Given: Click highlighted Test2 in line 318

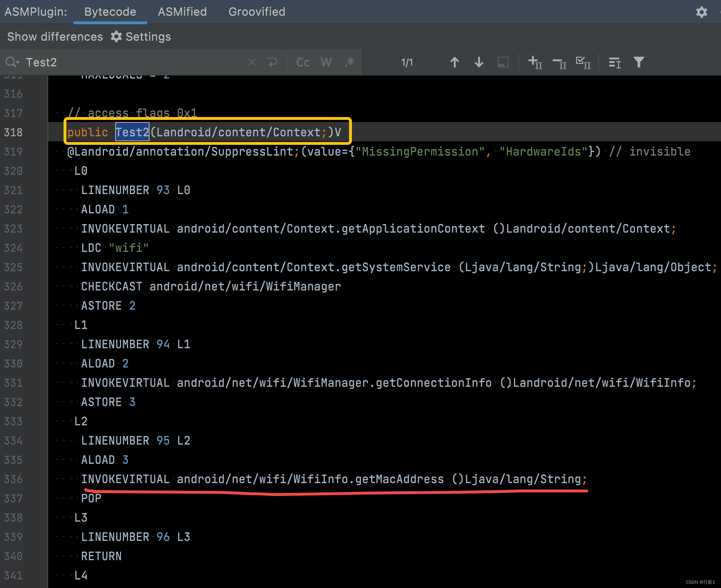Looking at the screenshot, I should (x=132, y=132).
